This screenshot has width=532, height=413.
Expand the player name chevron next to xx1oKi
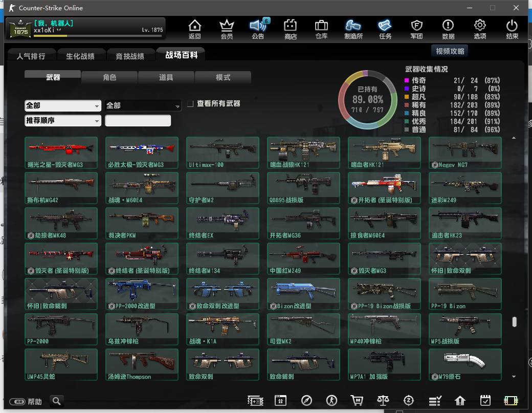coord(59,30)
